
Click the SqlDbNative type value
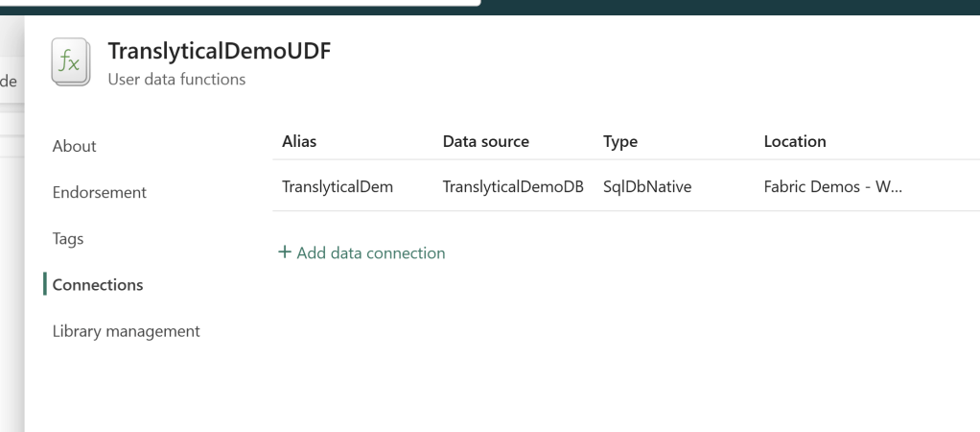pyautogui.click(x=647, y=186)
